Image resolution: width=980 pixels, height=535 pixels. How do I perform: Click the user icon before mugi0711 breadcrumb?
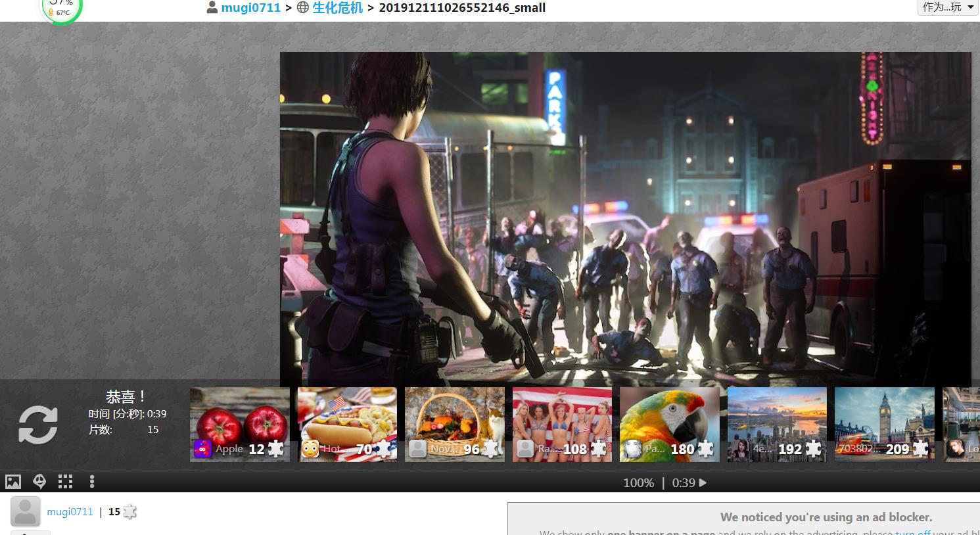(x=212, y=8)
